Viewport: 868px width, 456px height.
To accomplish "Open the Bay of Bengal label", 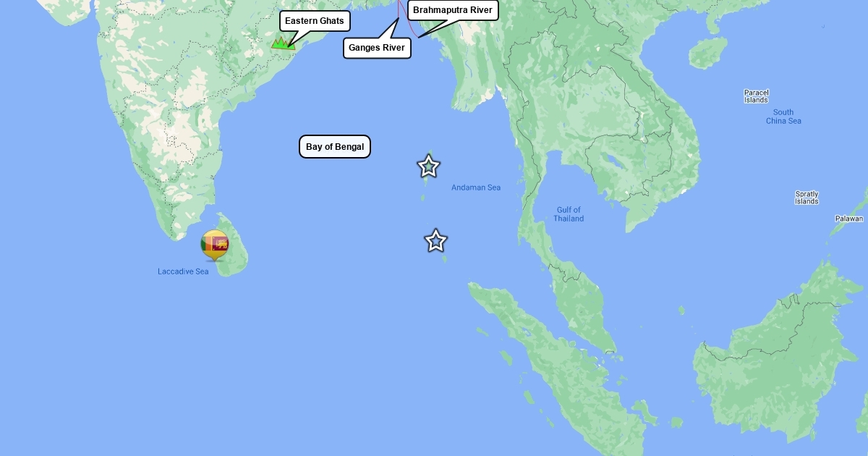I will 335,146.
